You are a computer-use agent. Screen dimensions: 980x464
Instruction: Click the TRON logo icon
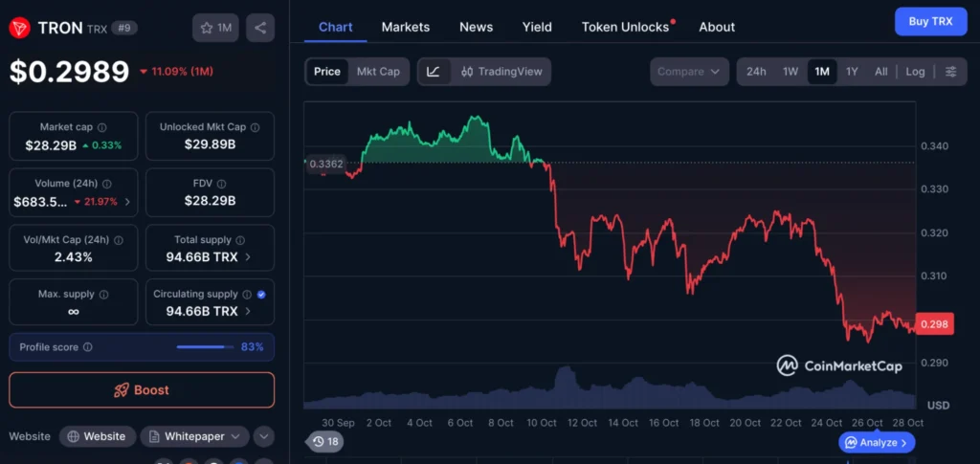(19, 28)
